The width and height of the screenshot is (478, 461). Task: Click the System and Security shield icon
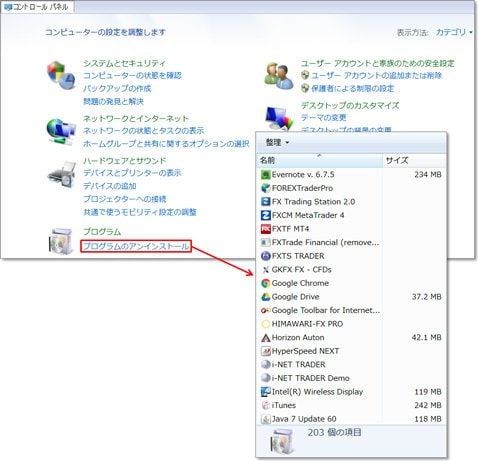[61, 75]
